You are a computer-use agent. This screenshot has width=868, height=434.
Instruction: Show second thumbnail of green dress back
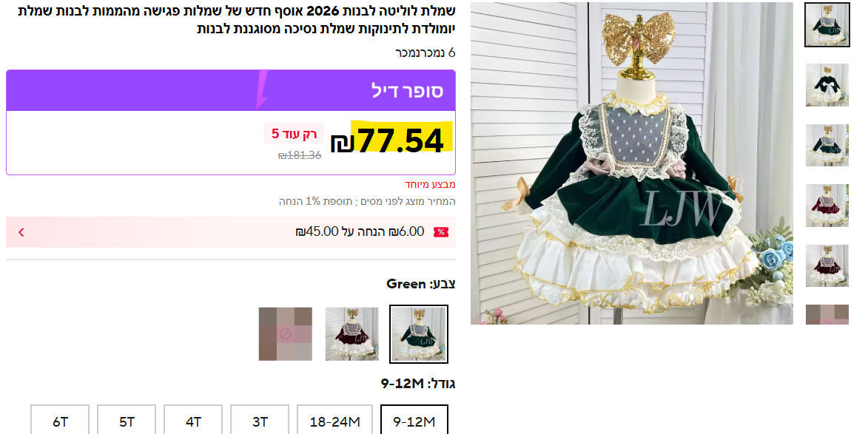(x=827, y=84)
